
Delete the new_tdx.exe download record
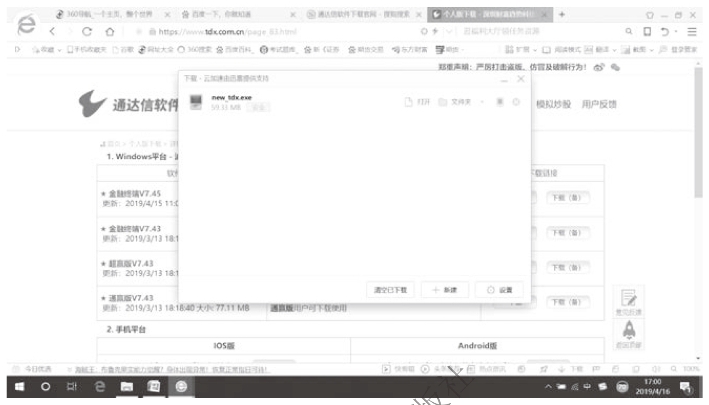click(x=500, y=102)
